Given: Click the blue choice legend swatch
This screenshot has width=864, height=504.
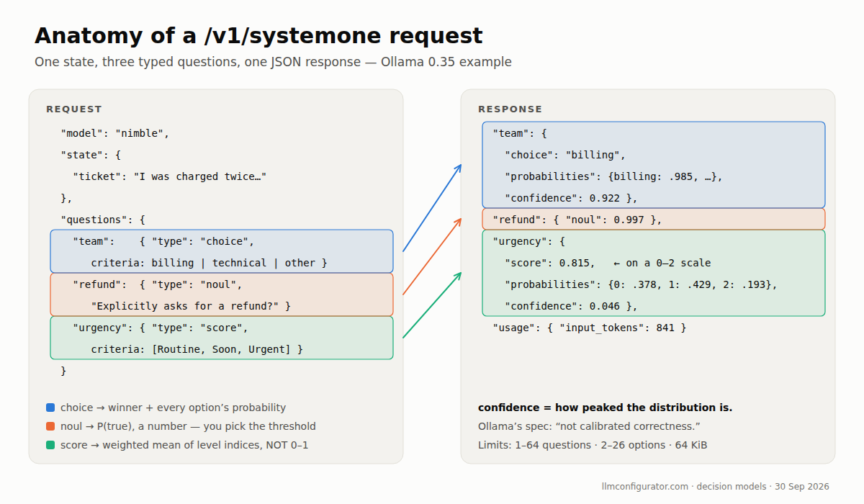Looking at the screenshot, I should click(50, 408).
